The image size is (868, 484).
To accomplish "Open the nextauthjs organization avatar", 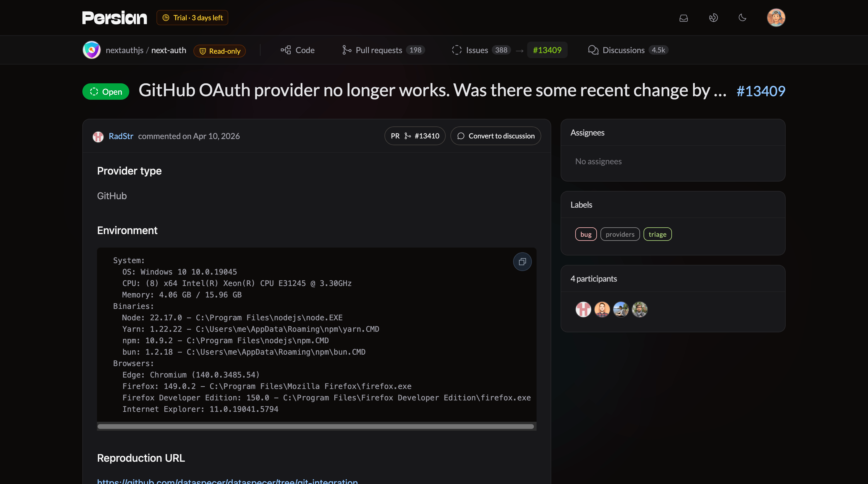I will 92,50.
